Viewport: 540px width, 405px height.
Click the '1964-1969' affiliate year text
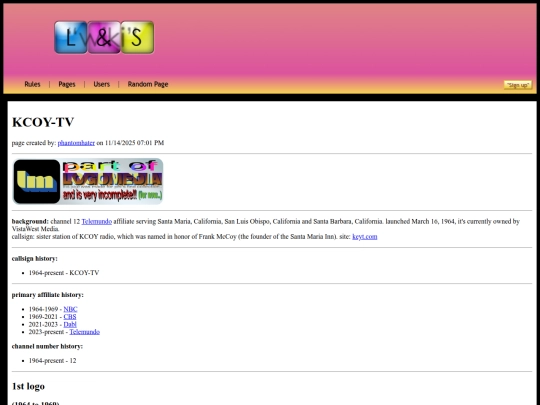point(43,309)
